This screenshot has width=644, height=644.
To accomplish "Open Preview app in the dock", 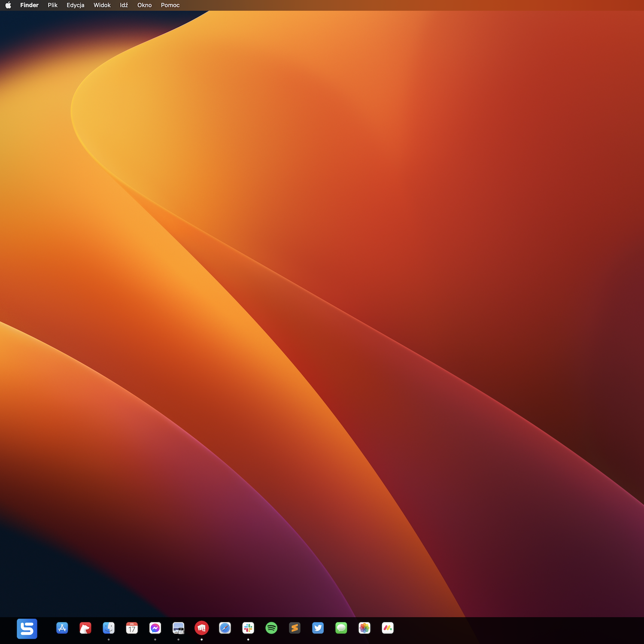I will (178, 628).
